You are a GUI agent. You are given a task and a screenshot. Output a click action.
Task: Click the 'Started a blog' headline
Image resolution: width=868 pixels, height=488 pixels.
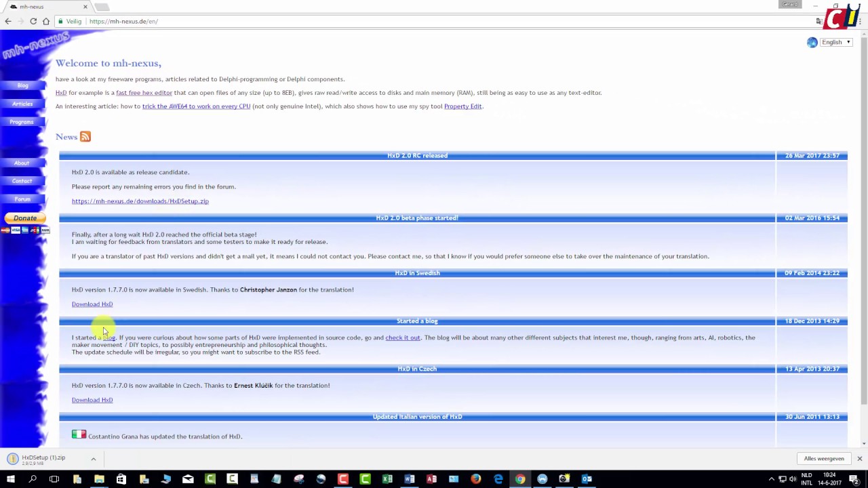point(417,321)
